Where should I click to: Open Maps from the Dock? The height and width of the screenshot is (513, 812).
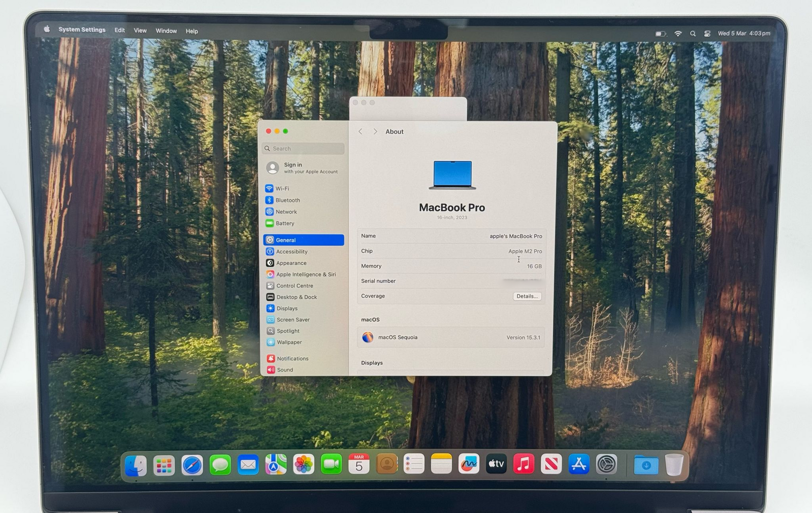pos(276,464)
